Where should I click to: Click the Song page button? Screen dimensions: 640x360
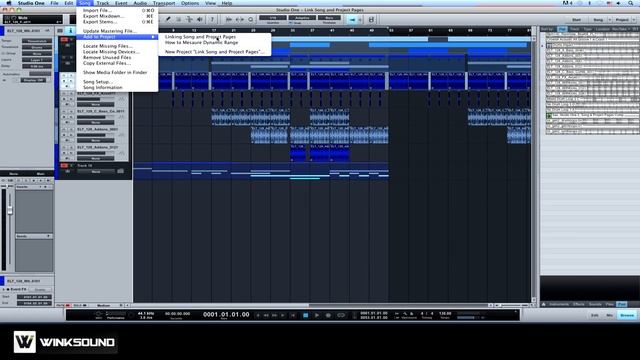point(598,20)
